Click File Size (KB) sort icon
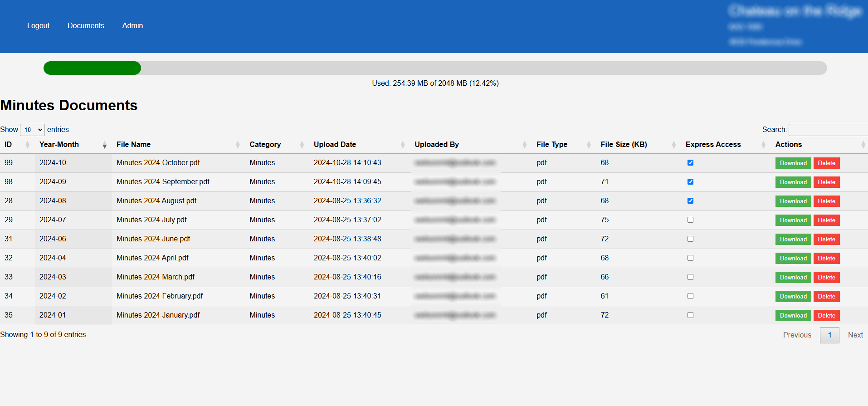The height and width of the screenshot is (406, 868). tap(674, 145)
